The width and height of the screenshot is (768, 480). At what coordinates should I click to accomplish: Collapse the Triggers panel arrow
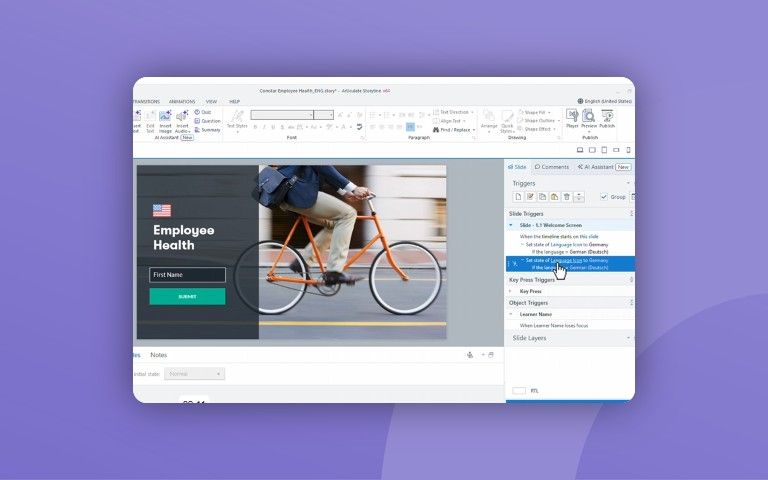628,183
